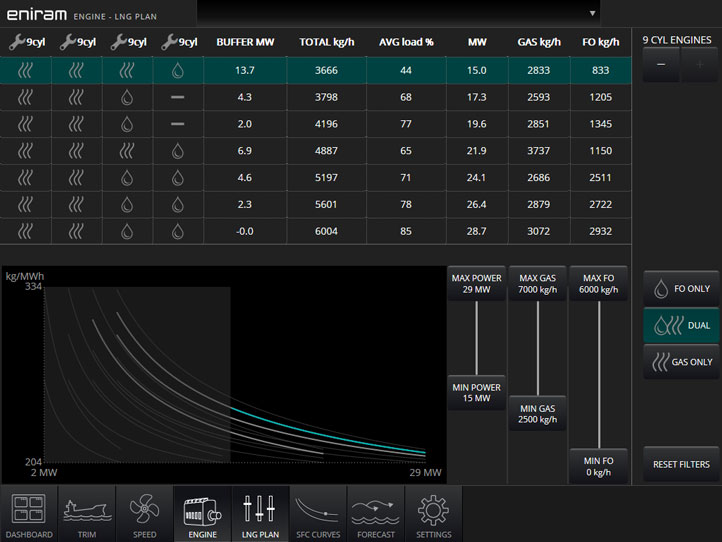Select the row with total 3798
This screenshot has height=542, width=722.
pyautogui.click(x=315, y=97)
